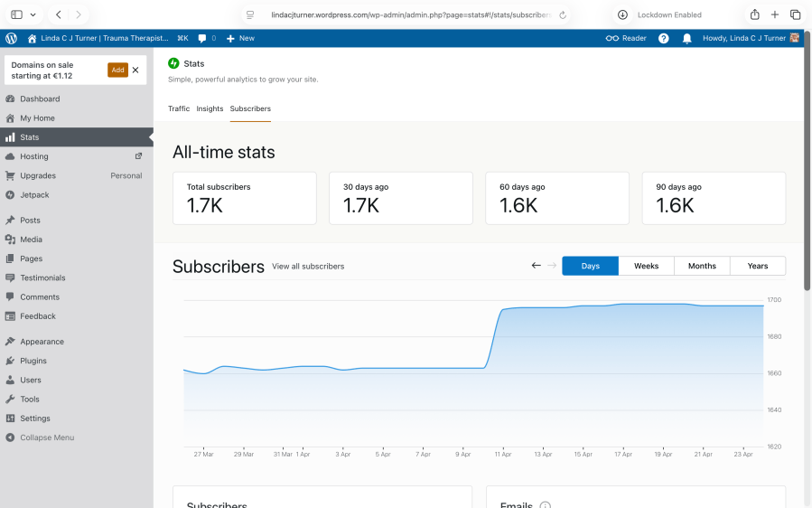Viewport: 812px width, 508px height.
Task: Go to previous period with left arrow
Action: pos(537,266)
